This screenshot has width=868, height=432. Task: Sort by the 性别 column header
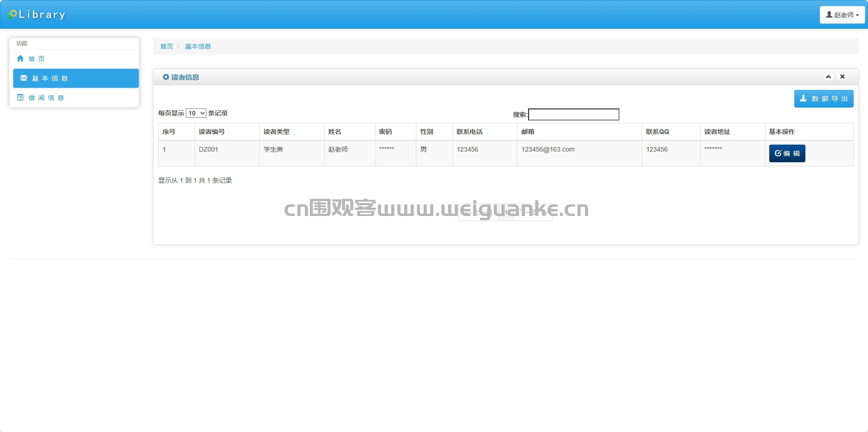coord(434,132)
